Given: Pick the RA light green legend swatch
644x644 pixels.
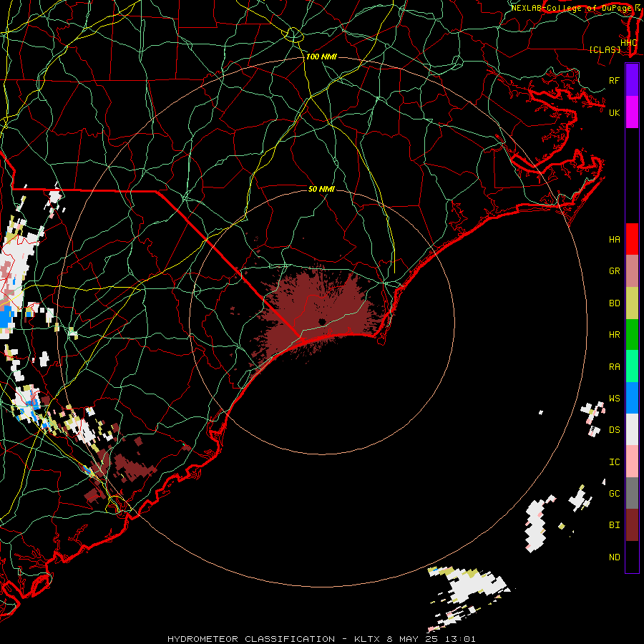Looking at the screenshot, I should pos(632,366).
